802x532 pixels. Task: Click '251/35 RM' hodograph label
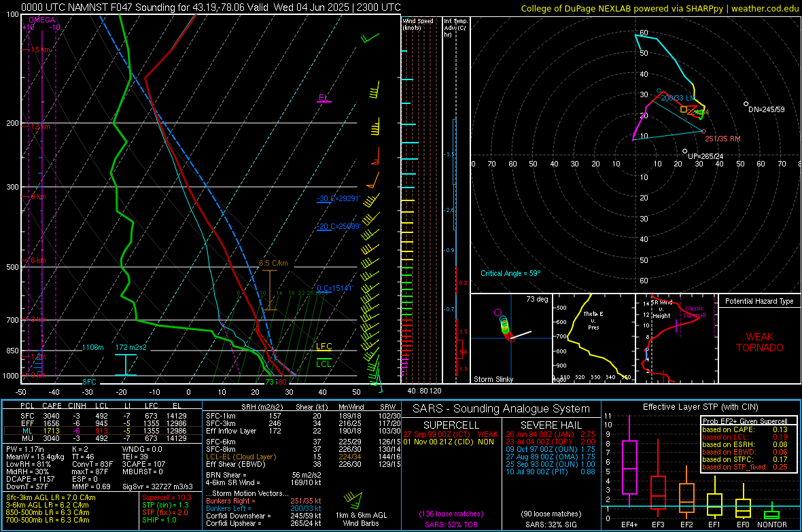click(x=722, y=139)
